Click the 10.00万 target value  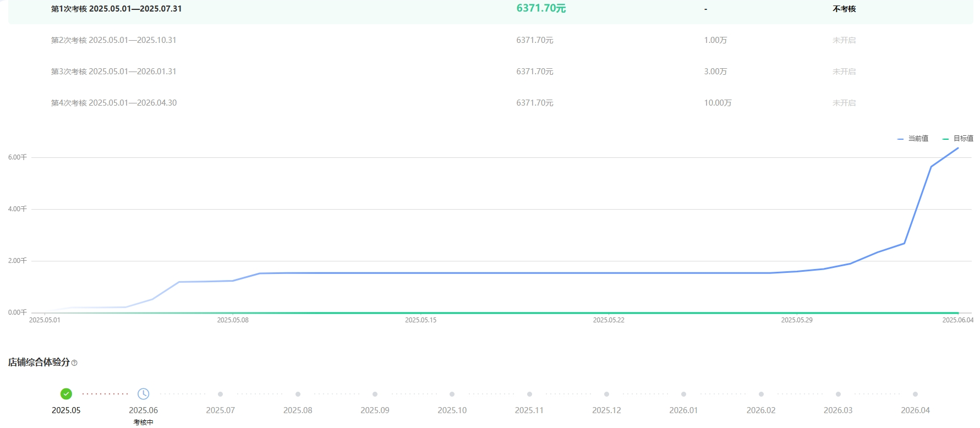(718, 103)
